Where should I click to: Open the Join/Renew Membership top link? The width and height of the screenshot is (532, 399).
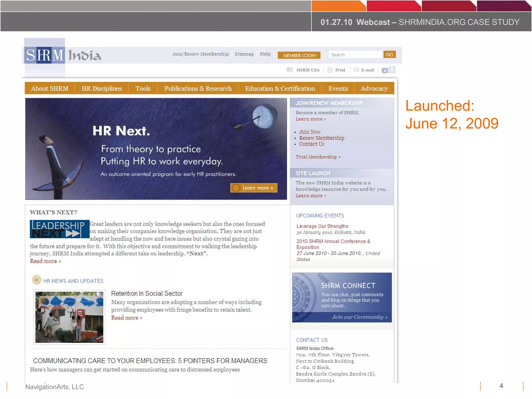[x=200, y=54]
